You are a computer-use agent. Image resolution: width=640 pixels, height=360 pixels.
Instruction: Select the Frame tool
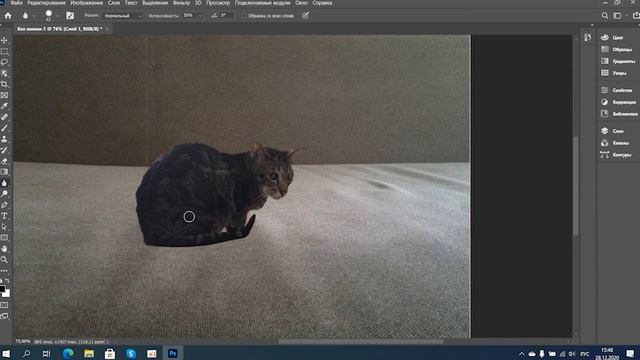(x=4, y=95)
